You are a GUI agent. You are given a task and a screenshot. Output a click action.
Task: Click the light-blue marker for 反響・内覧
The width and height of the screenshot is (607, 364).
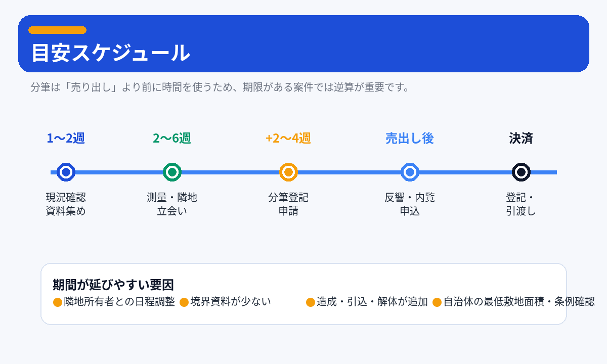410,172
